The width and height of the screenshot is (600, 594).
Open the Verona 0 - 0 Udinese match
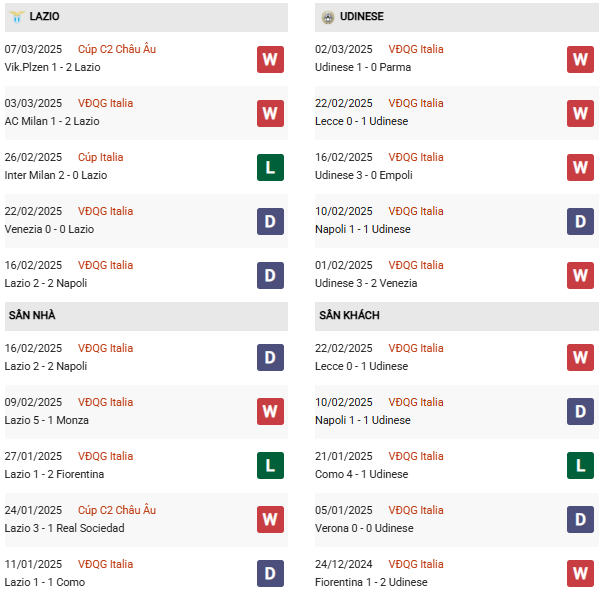pos(364,528)
